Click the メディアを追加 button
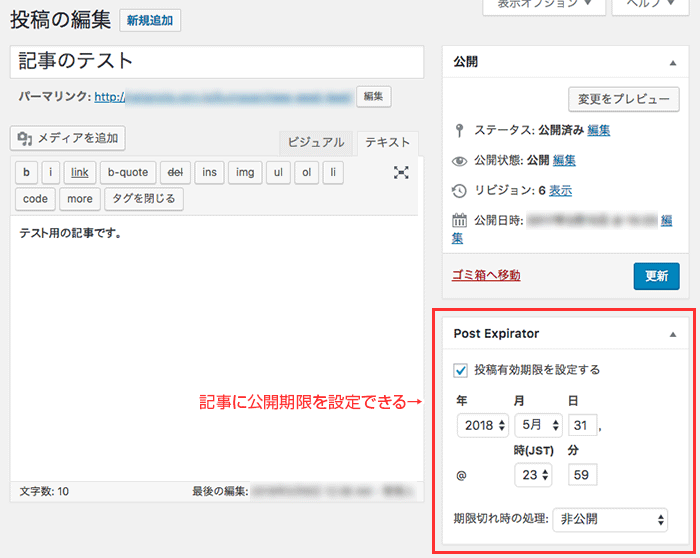This screenshot has height=558, width=700. point(68,138)
